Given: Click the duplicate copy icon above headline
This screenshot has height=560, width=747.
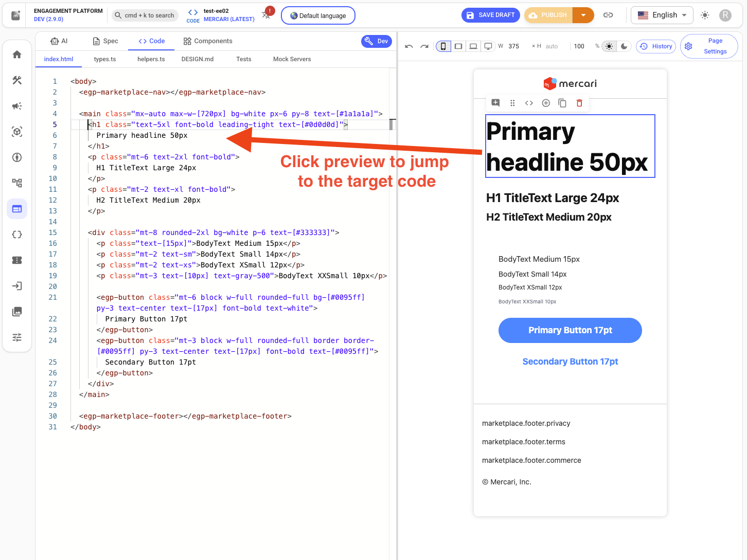Looking at the screenshot, I should 562,103.
